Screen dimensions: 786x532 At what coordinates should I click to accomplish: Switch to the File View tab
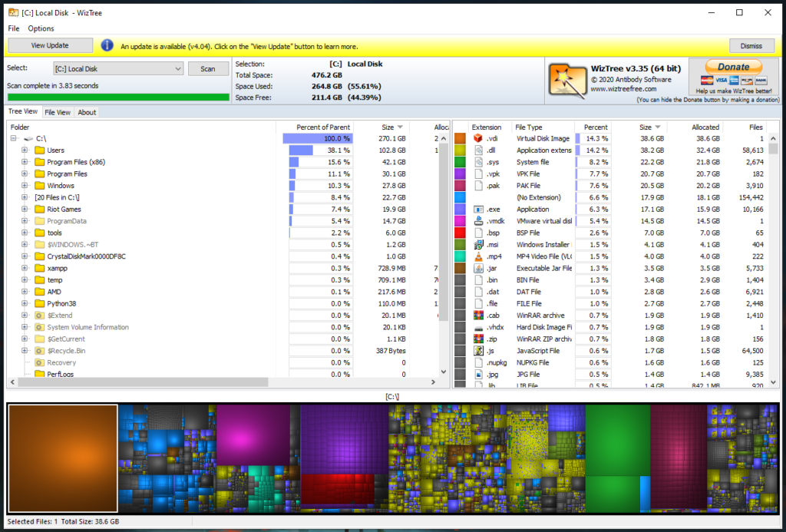pyautogui.click(x=58, y=112)
